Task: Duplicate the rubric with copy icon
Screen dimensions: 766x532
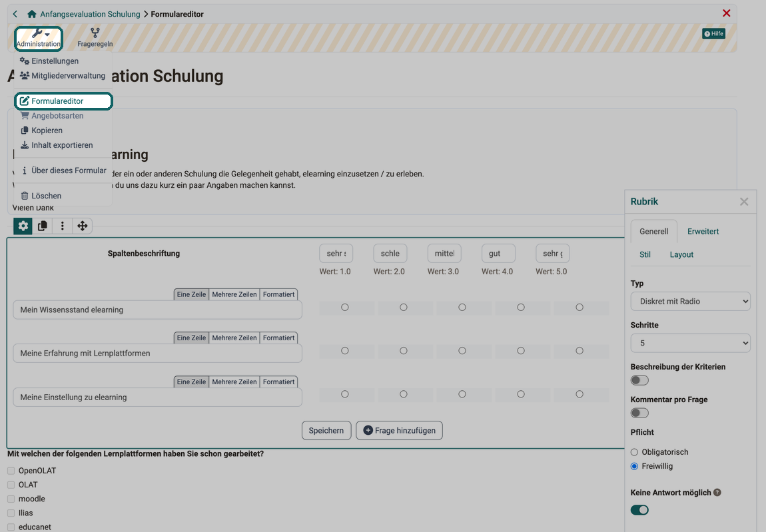Action: 43,226
